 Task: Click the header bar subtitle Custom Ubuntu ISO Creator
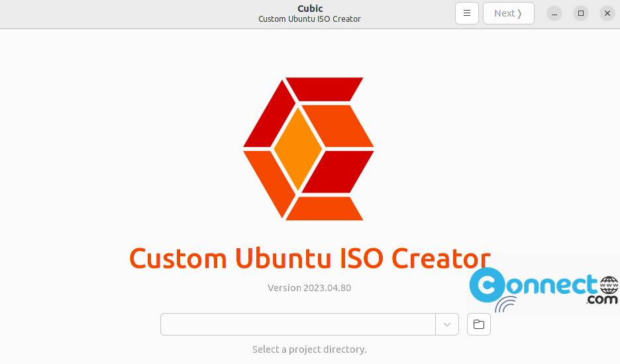(309, 19)
